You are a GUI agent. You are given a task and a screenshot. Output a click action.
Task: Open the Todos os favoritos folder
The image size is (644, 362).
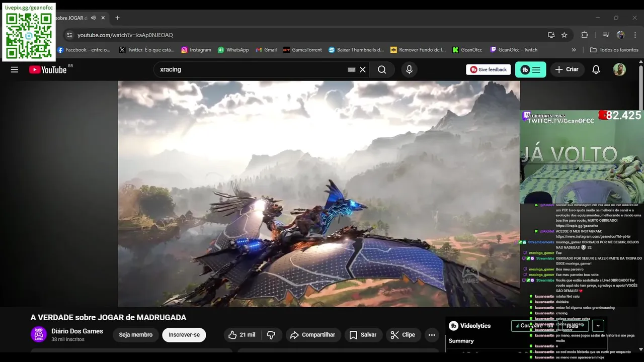point(614,50)
